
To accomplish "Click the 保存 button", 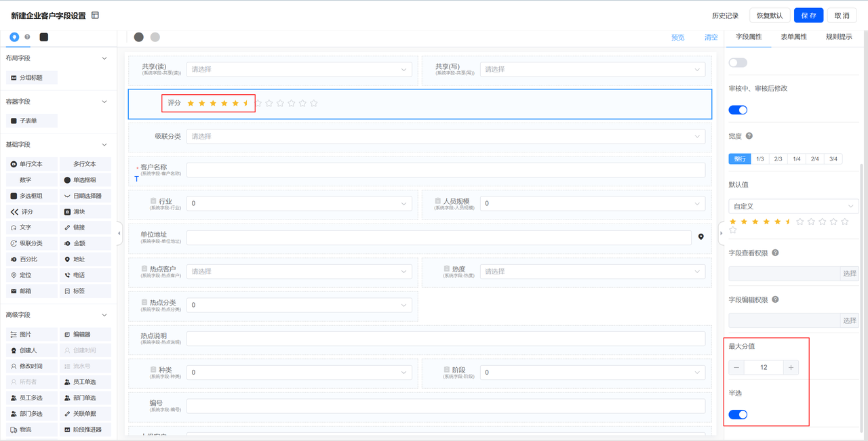I will 808,16.
